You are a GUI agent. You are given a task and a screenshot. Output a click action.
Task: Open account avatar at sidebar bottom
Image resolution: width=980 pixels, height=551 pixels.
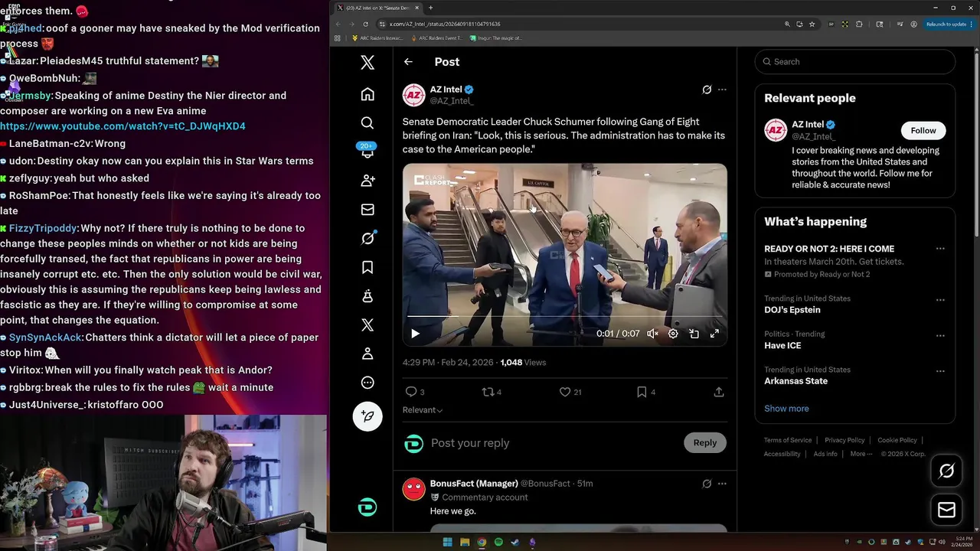coord(367,507)
